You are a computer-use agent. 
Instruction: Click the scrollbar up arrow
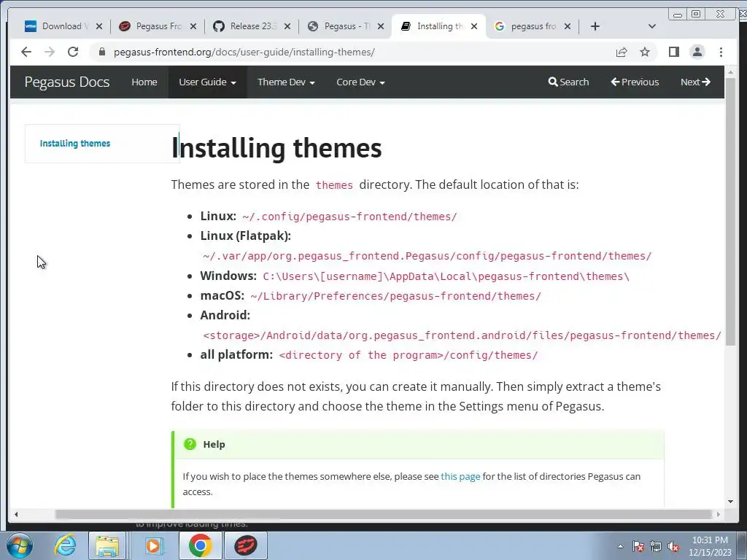[x=731, y=72]
